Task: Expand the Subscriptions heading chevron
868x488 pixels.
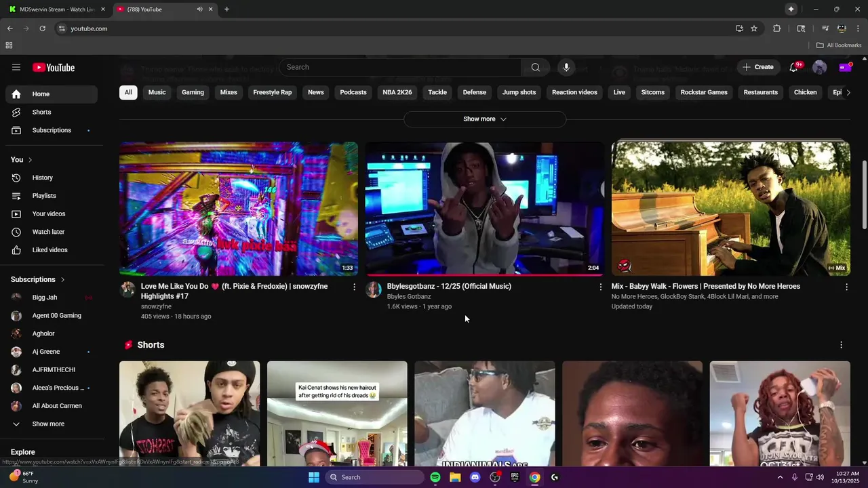Action: (x=62, y=279)
